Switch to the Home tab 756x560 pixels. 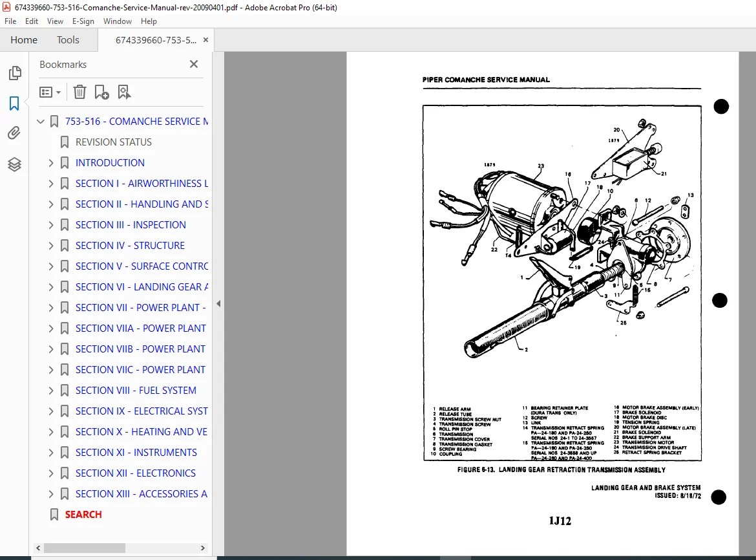[x=24, y=40]
